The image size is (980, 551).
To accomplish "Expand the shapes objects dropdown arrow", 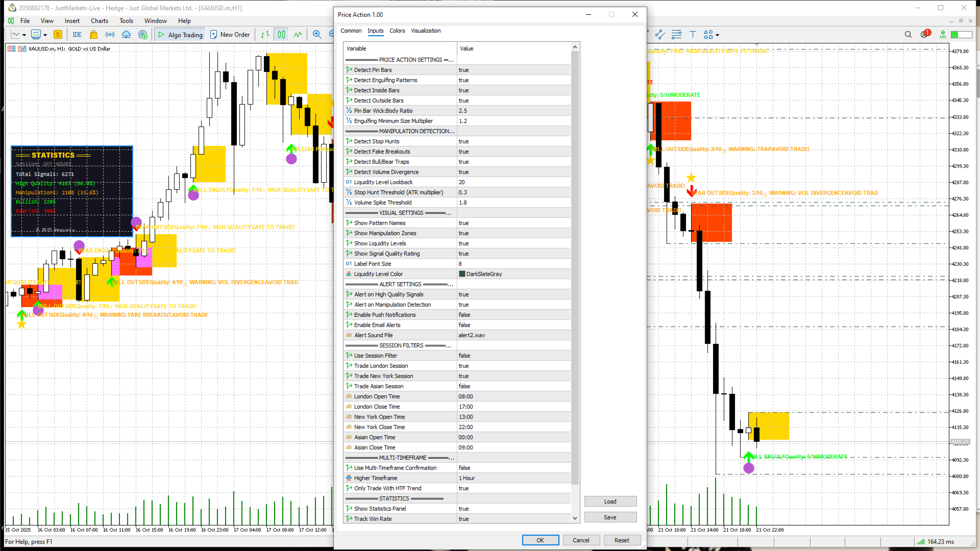I will tap(717, 35).
